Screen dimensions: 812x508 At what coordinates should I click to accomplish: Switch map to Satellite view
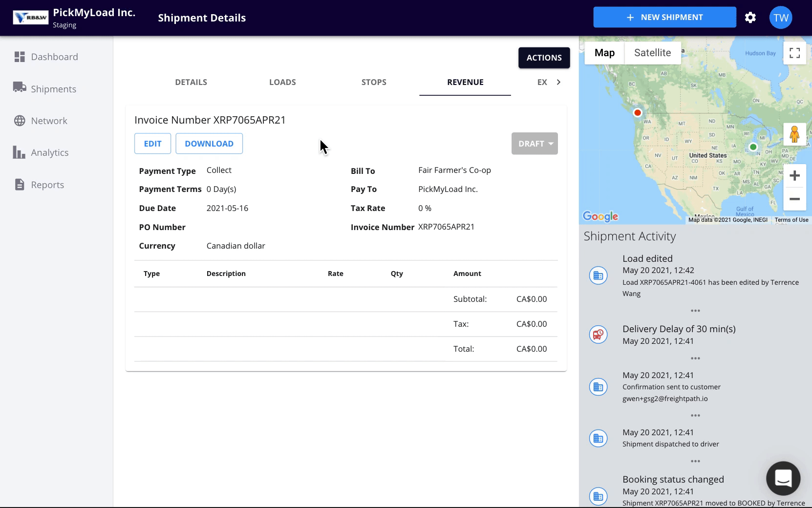(652, 53)
